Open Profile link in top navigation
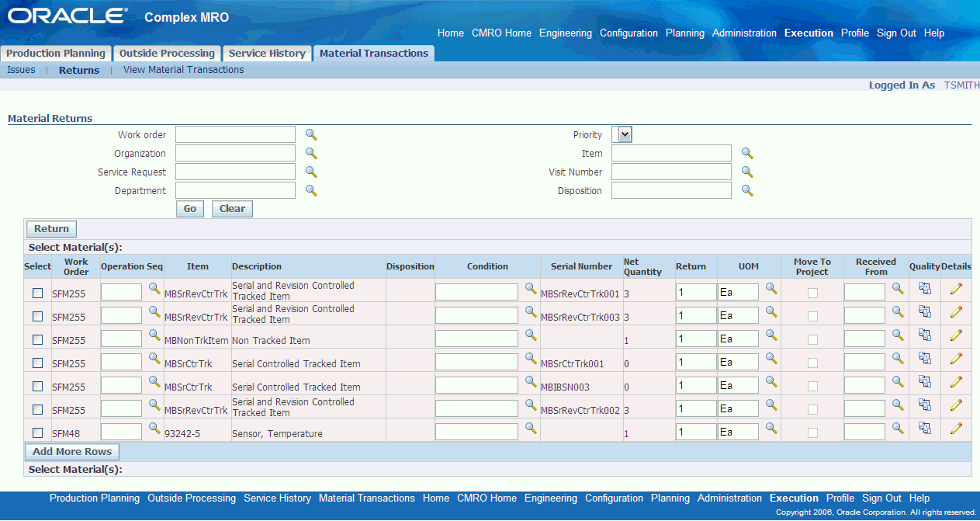The height and width of the screenshot is (521, 980). point(855,33)
